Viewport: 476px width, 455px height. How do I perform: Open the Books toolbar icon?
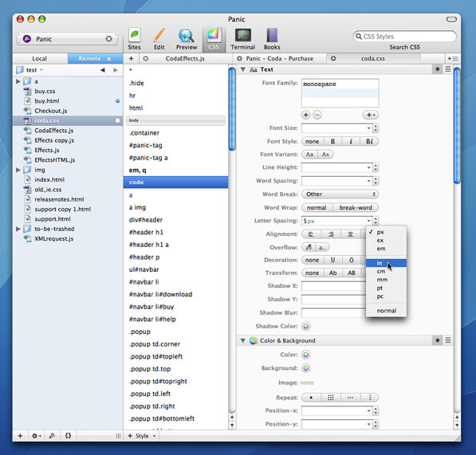point(272,39)
